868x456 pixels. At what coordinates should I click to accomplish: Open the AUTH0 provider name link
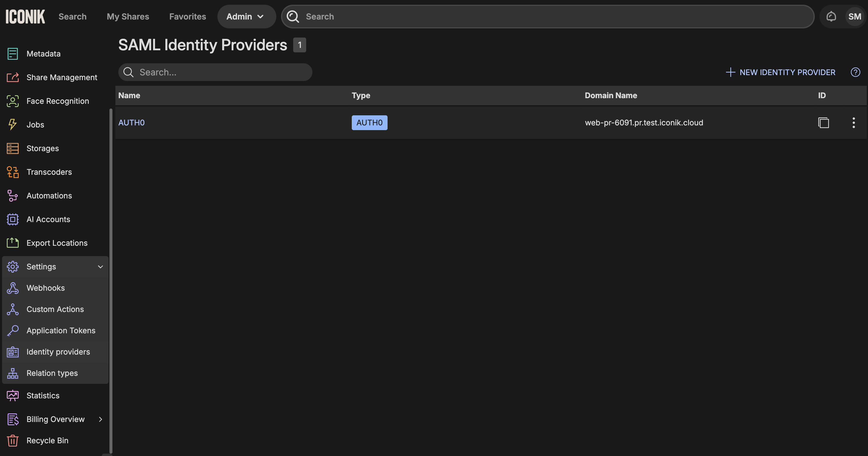[131, 123]
